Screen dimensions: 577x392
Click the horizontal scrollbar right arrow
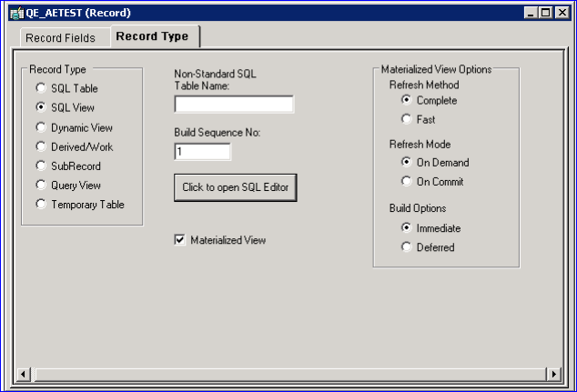553,375
